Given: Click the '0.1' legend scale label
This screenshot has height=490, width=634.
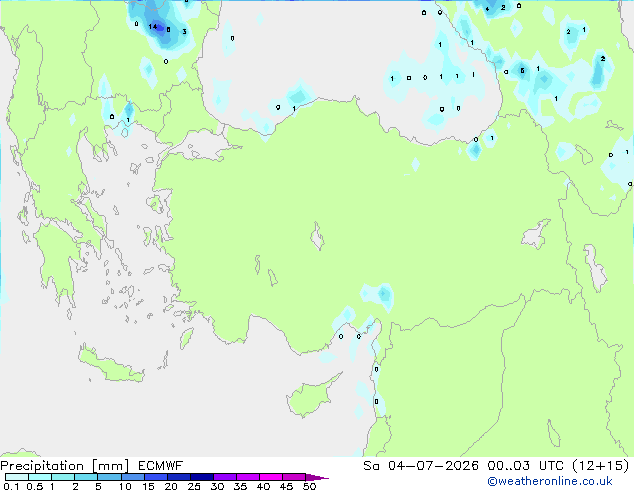Looking at the screenshot, I should click(11, 486).
